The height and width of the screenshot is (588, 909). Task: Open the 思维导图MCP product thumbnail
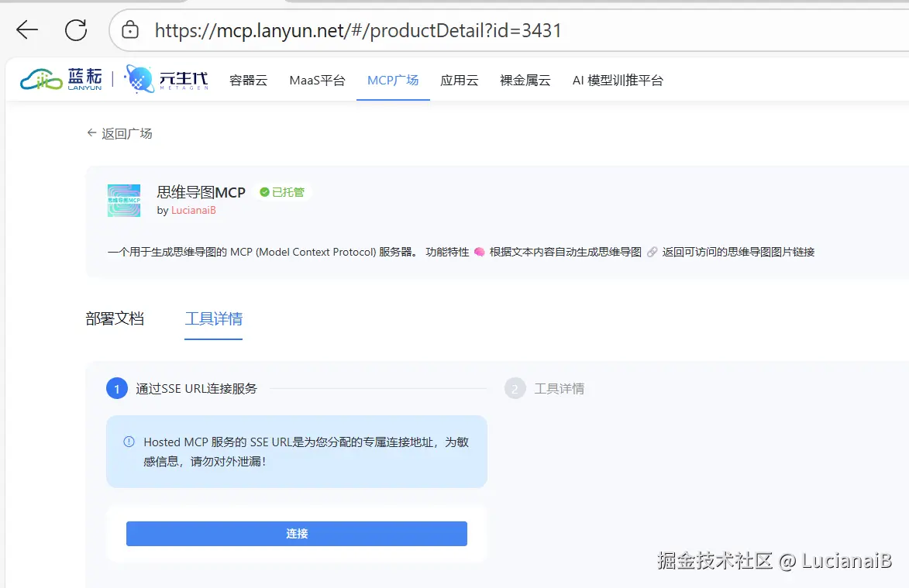click(x=124, y=201)
